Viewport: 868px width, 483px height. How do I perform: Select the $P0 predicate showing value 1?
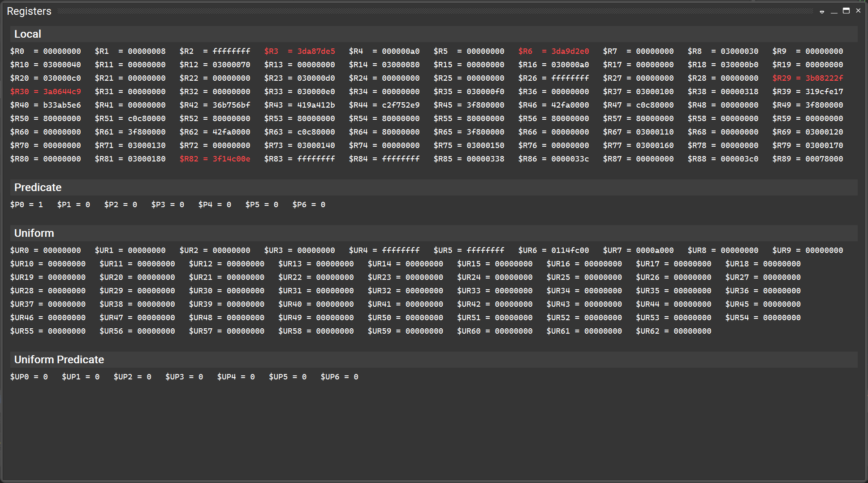pos(27,204)
